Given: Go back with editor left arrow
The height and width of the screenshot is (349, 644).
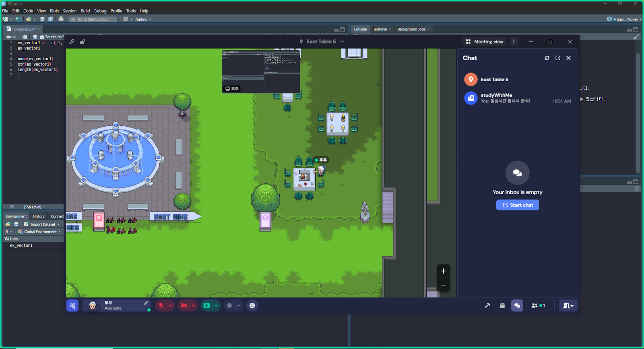Looking at the screenshot, I should tap(8, 37).
